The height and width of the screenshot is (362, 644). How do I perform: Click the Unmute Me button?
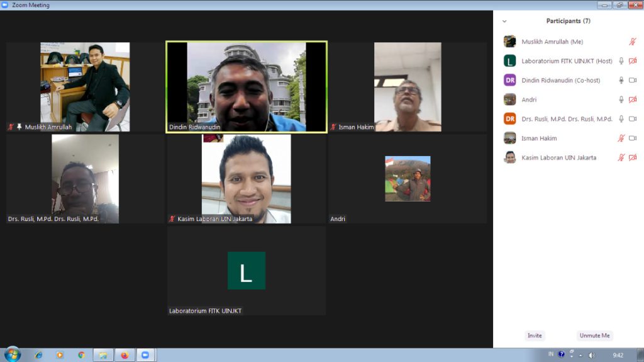click(594, 336)
